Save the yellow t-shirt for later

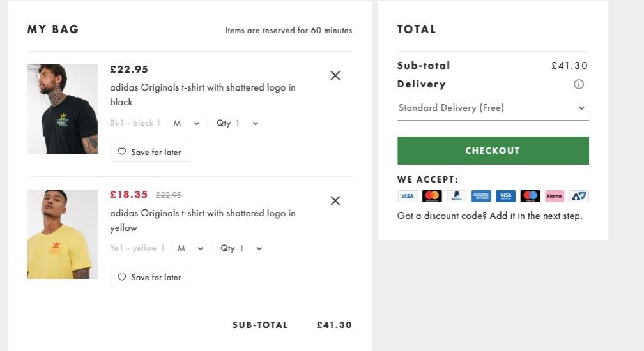tap(151, 277)
